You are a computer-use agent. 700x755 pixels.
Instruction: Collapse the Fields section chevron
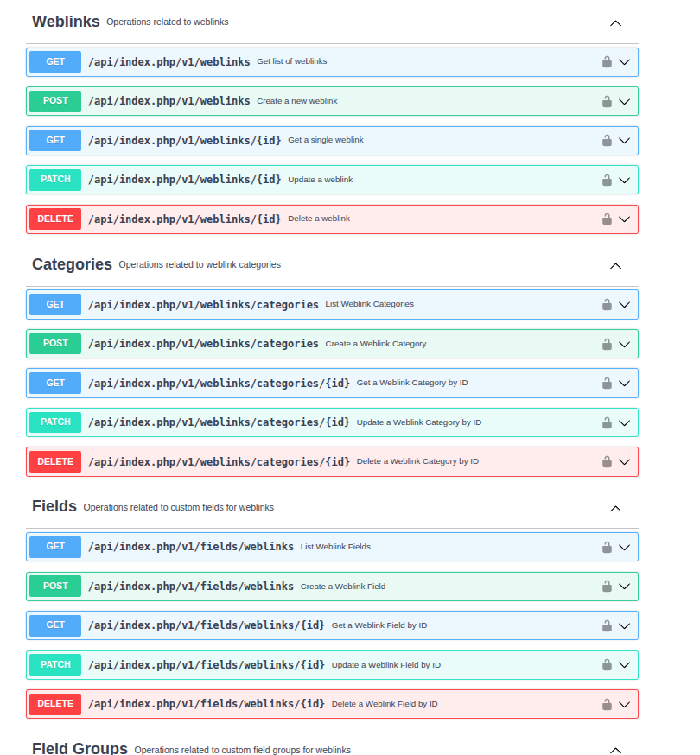coord(615,509)
